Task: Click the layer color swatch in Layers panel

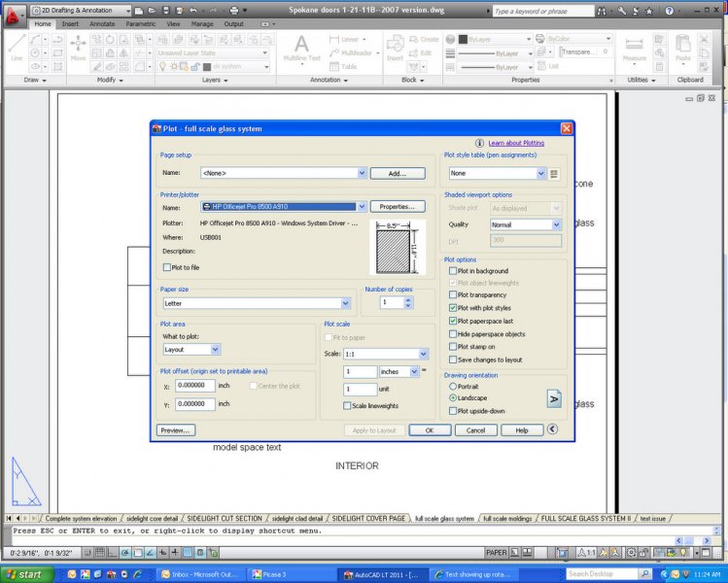Action: click(207, 67)
